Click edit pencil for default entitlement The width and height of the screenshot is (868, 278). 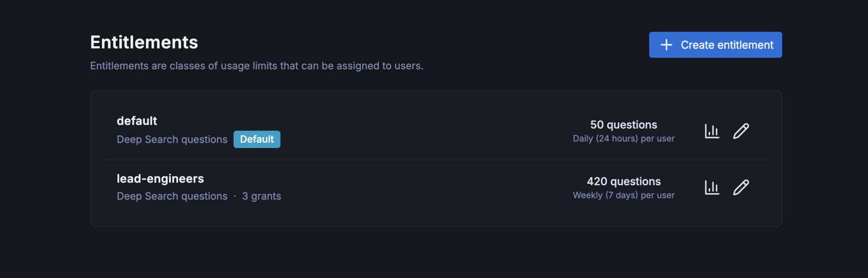[x=741, y=131]
